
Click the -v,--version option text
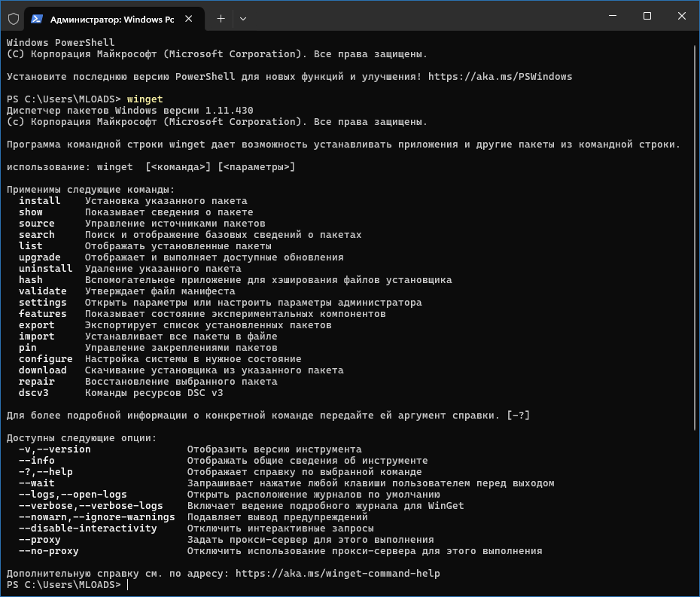click(54, 449)
